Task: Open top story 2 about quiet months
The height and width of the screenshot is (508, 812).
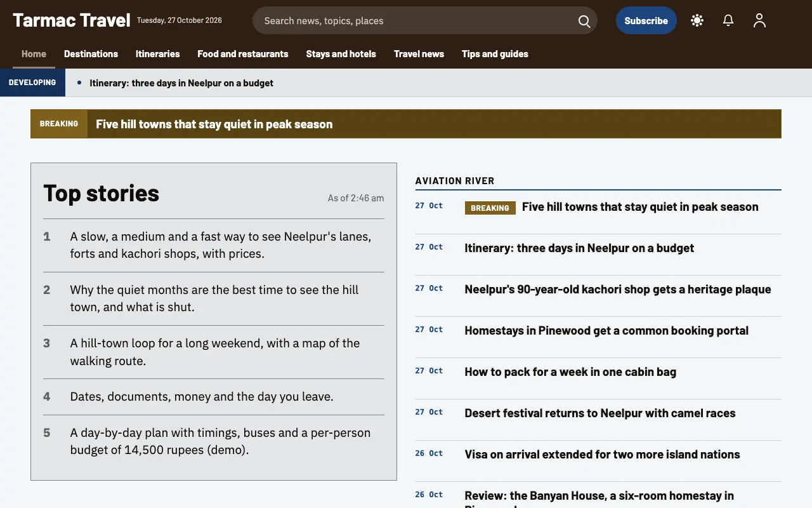Action: point(214,298)
